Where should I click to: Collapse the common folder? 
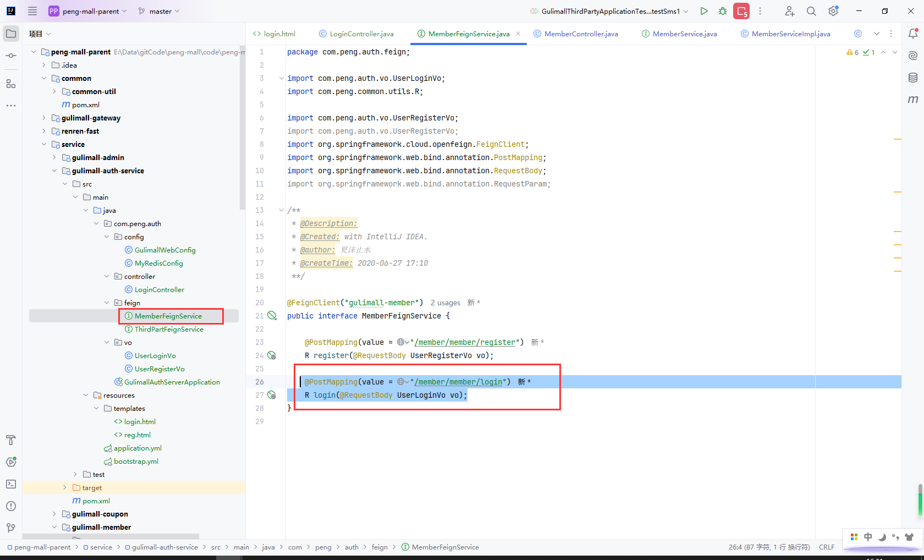pos(44,78)
